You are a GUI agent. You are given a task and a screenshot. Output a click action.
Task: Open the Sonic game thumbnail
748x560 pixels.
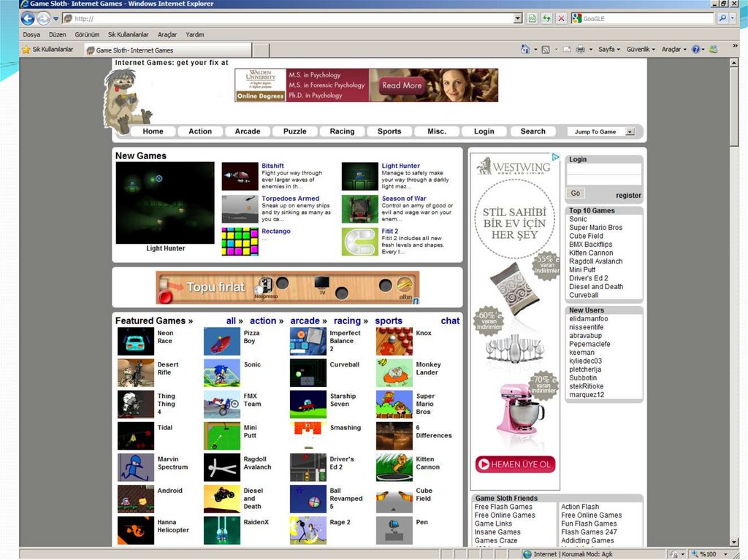point(222,372)
